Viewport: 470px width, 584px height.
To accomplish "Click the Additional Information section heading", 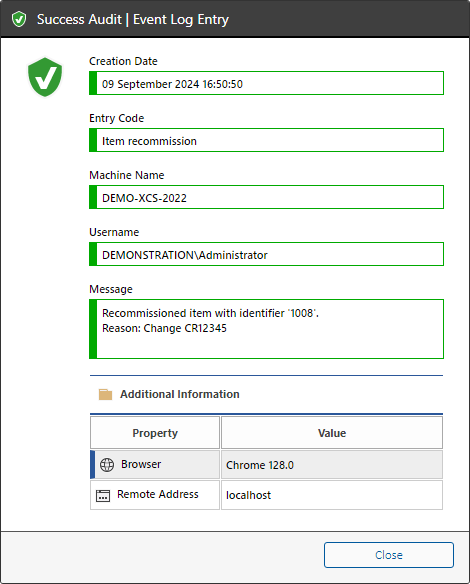I will pos(180,394).
